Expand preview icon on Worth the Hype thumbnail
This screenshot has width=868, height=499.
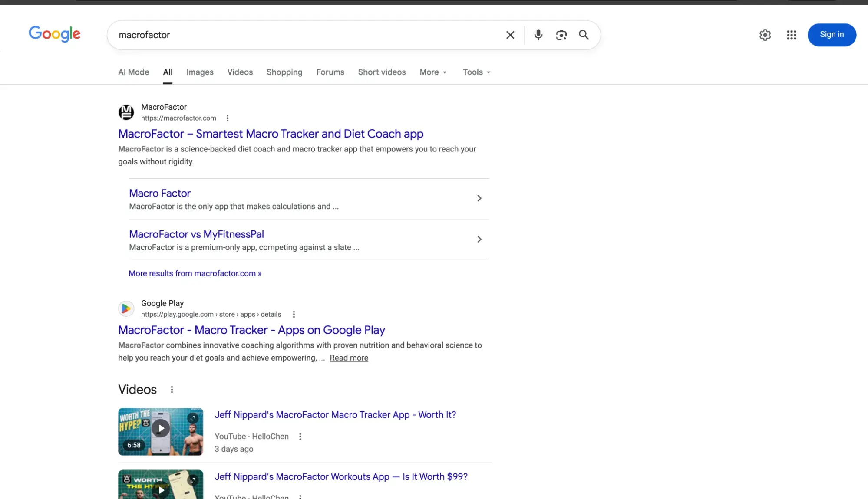[193, 418]
